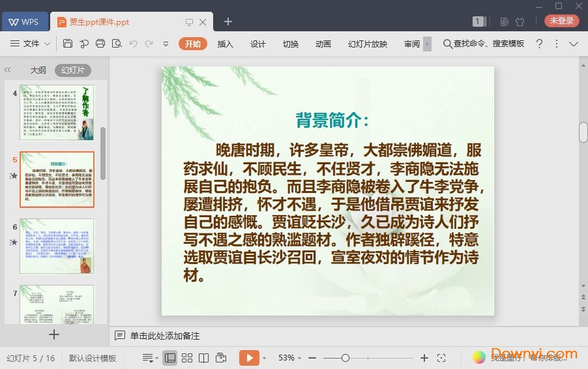Select the 开始 ribbon tab
This screenshot has width=588, height=369.
(x=193, y=44)
